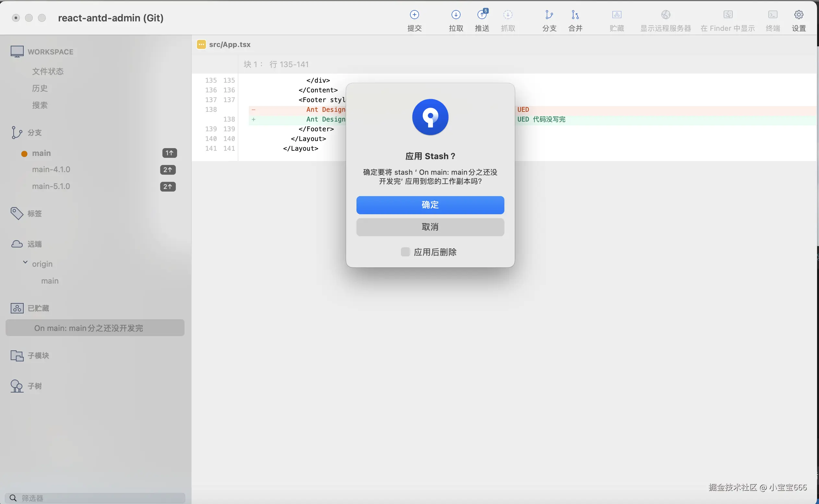
Task: Click the 显示远程服务器 icon
Action: point(666,15)
